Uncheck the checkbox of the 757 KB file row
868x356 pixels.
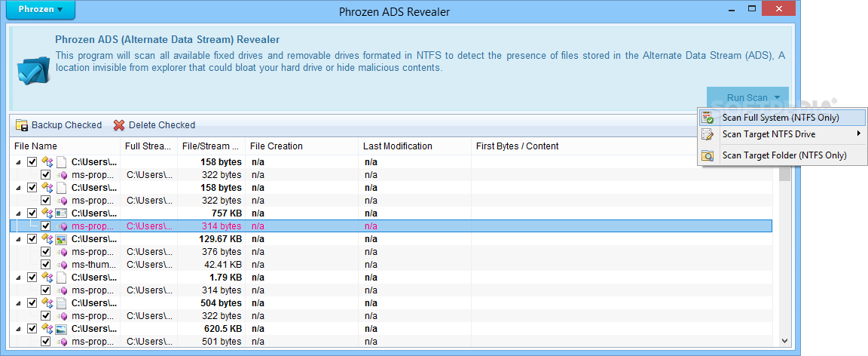[32, 213]
